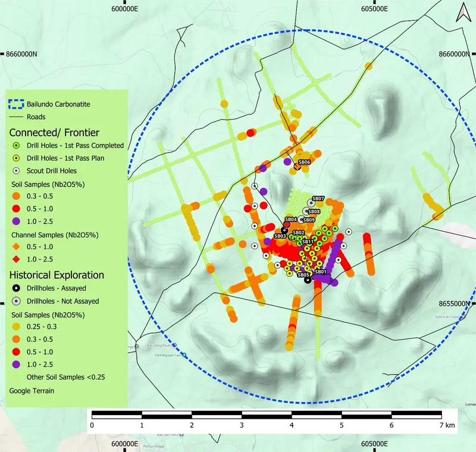Click the Historical Exploration legend heading
The width and height of the screenshot is (476, 452).
[57, 275]
